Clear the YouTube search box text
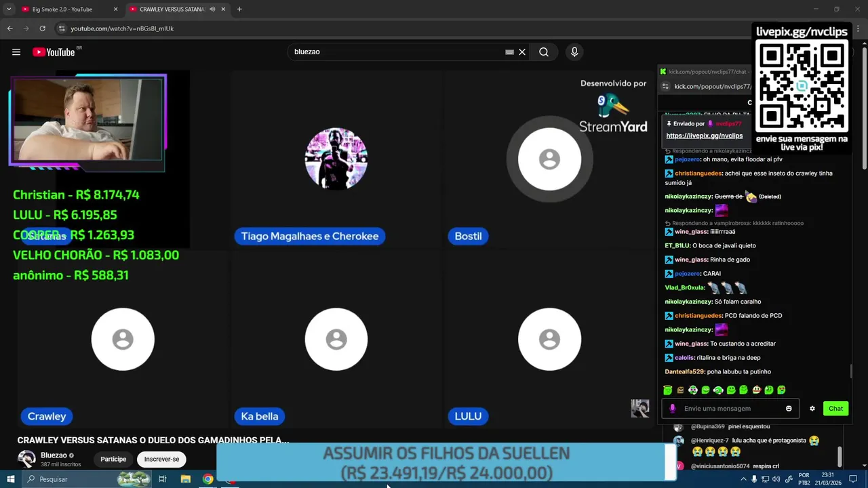This screenshot has height=488, width=868. click(522, 52)
